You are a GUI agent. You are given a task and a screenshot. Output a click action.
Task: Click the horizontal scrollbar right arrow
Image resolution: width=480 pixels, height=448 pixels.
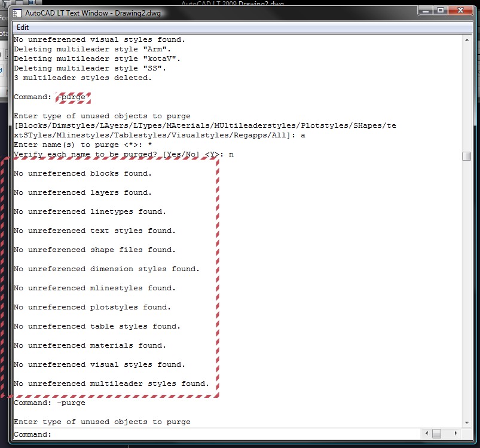pos(456,433)
